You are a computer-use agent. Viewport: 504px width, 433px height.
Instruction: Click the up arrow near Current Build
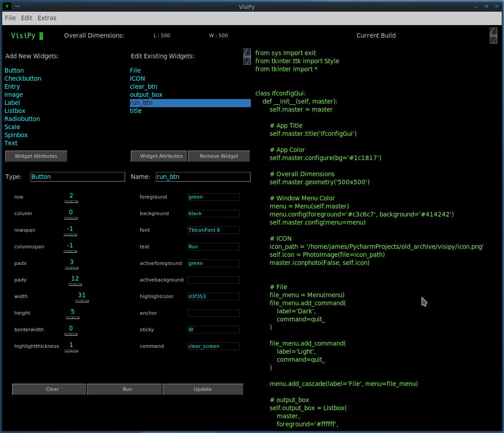(x=493, y=32)
